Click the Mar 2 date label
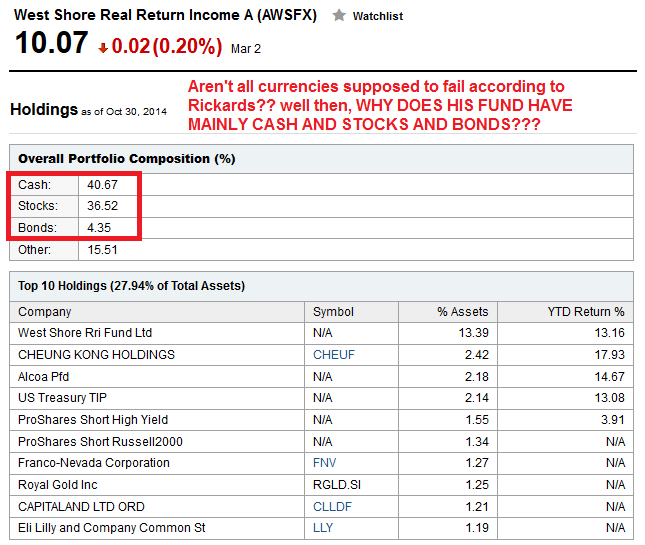Screen dimensions: 645x545 pos(246,49)
